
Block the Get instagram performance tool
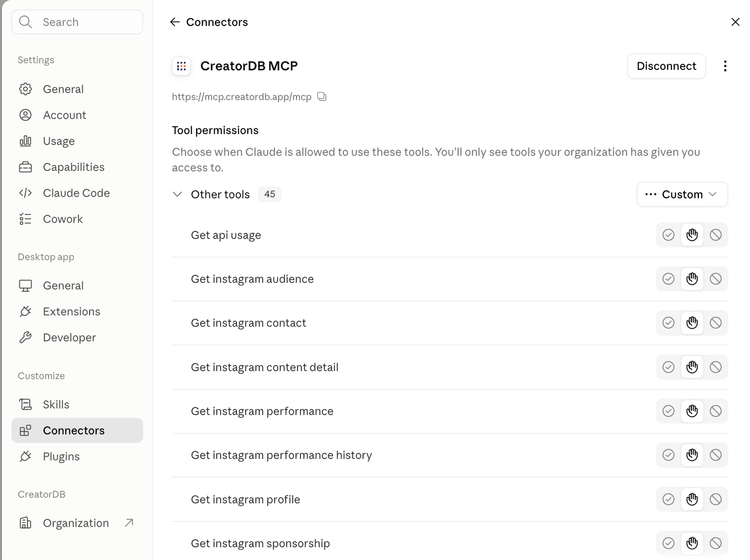[x=716, y=411]
